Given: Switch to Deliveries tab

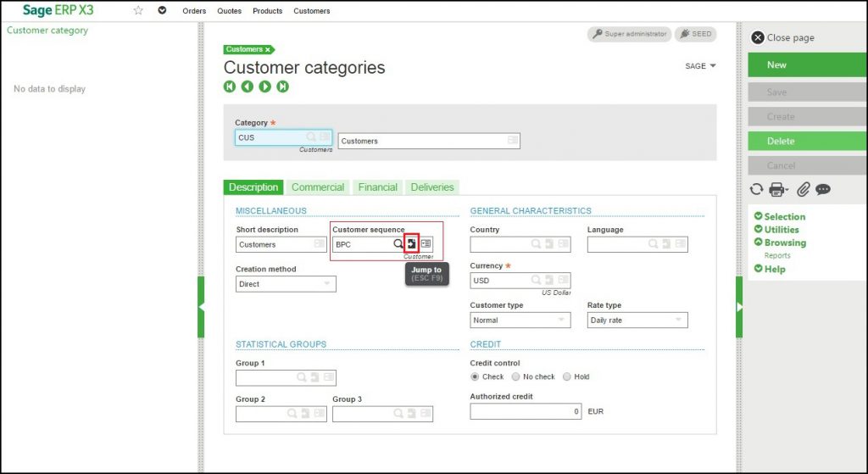Looking at the screenshot, I should click(x=432, y=187).
